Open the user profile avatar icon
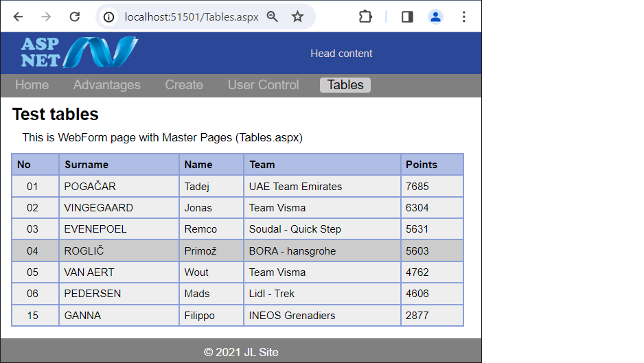 [x=435, y=17]
